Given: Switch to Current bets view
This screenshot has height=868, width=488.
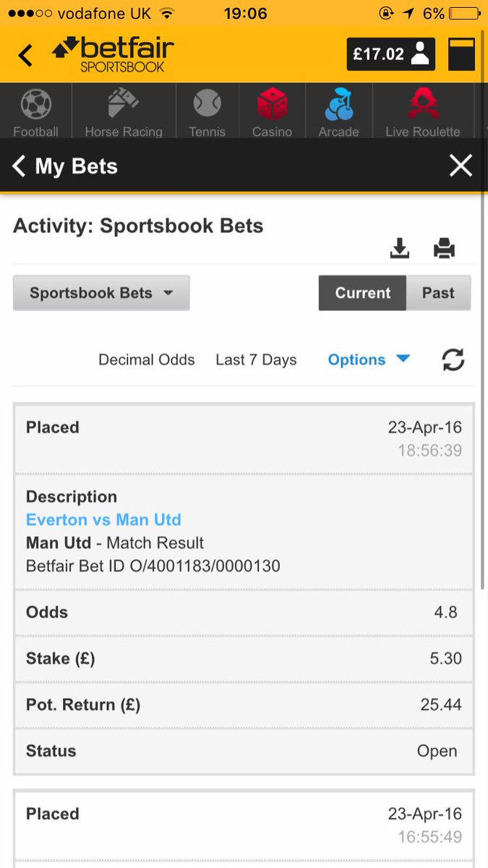Looking at the screenshot, I should click(362, 293).
